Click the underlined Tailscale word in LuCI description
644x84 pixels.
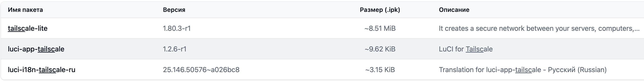(479, 49)
